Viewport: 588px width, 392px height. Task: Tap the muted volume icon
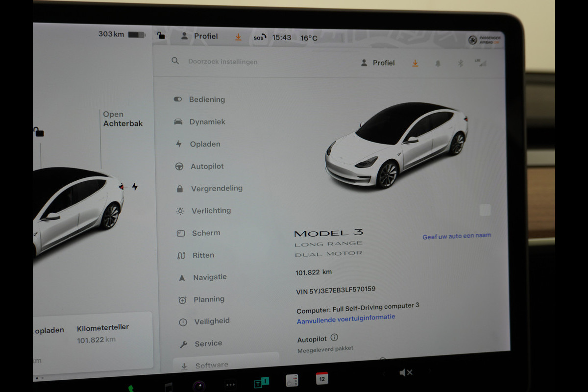pyautogui.click(x=406, y=373)
